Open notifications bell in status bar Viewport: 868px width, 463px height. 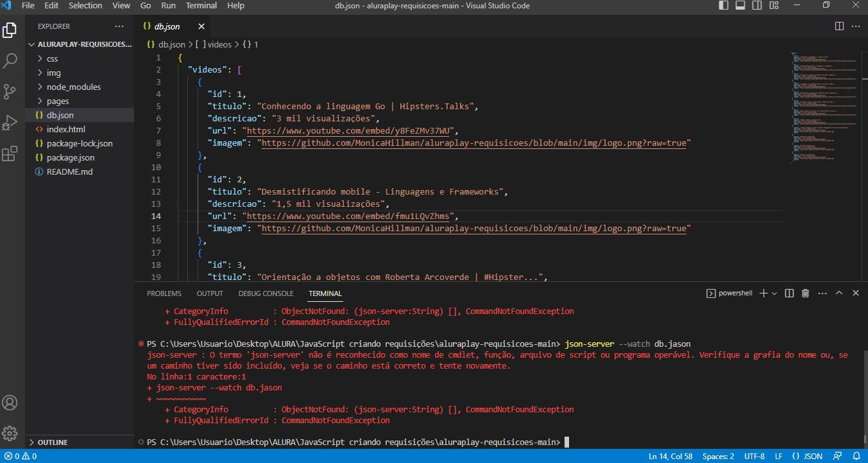[855, 457]
